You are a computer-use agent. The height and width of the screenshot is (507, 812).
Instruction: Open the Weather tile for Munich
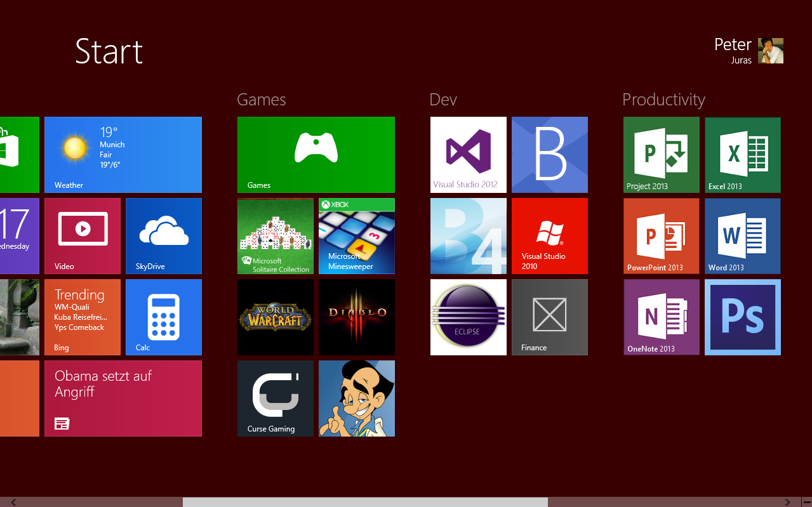[x=123, y=155]
